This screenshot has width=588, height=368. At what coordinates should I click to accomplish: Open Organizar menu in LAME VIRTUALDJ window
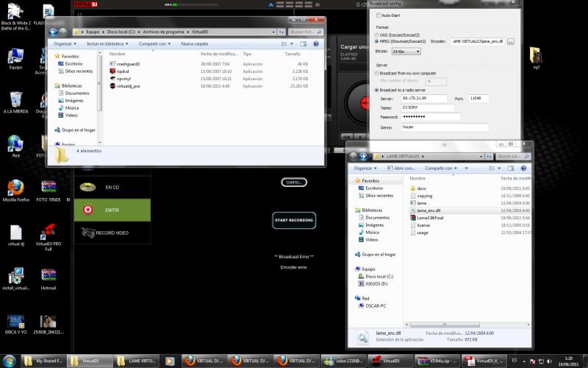(365, 169)
